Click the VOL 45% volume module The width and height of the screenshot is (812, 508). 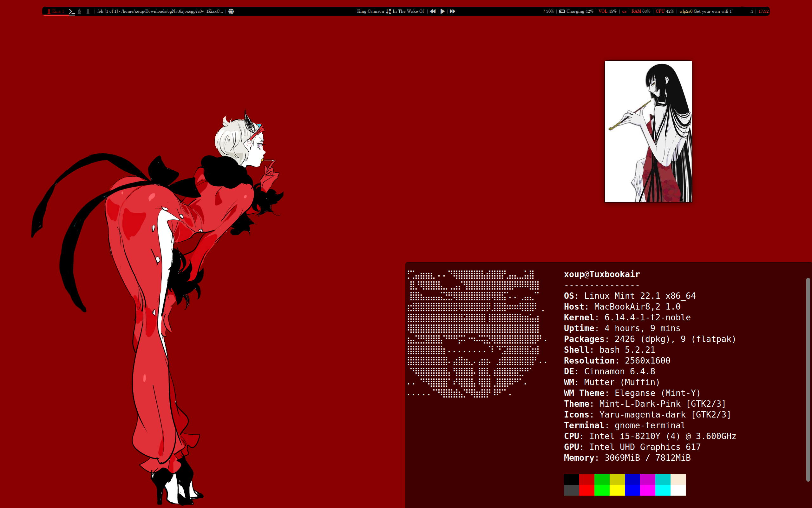(x=607, y=11)
